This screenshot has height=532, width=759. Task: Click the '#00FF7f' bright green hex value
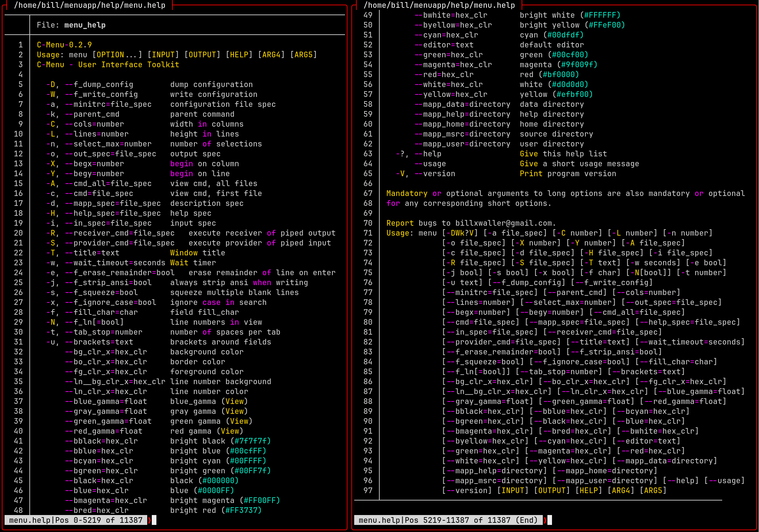[x=251, y=471]
